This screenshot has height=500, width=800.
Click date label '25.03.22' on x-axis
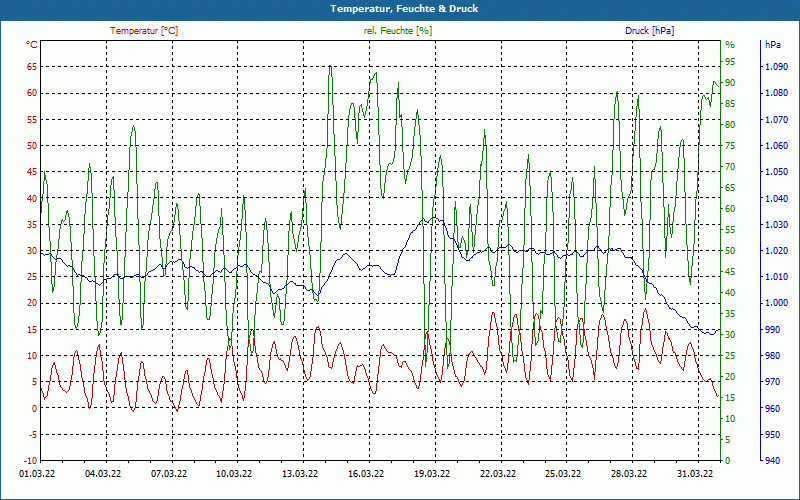click(x=563, y=473)
